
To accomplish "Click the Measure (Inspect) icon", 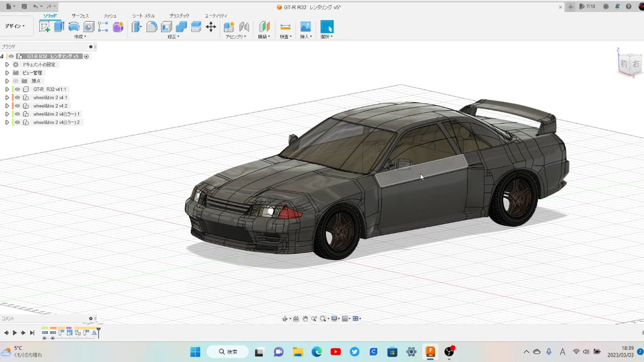I will pyautogui.click(x=285, y=27).
